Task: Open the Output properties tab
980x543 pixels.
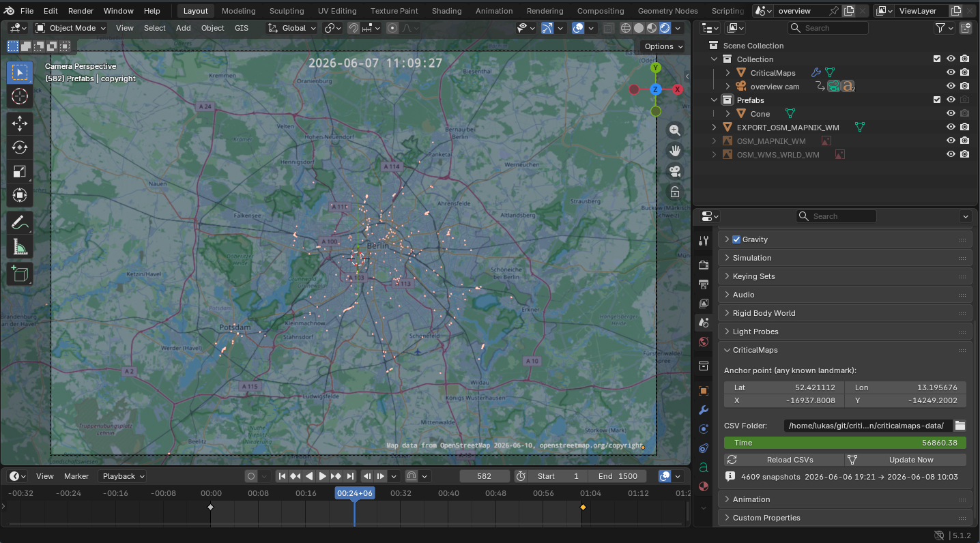Action: [704, 284]
